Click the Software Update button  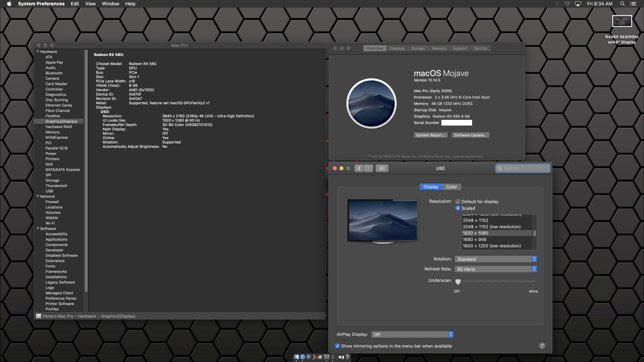(x=470, y=135)
